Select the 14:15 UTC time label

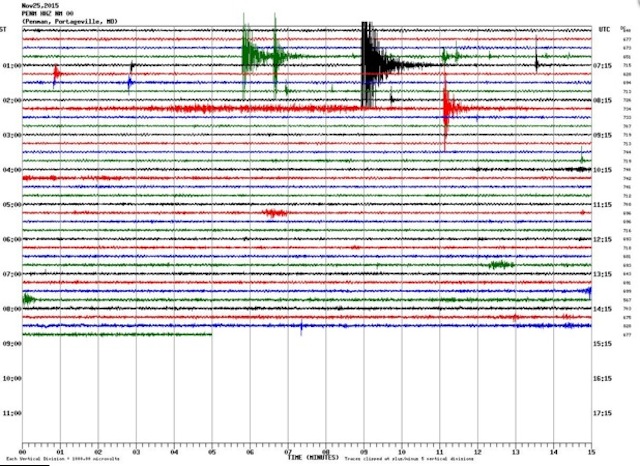click(602, 309)
